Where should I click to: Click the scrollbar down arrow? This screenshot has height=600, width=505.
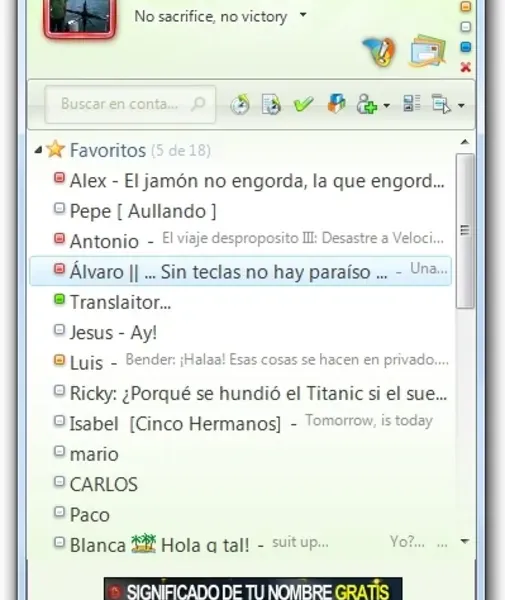click(x=464, y=541)
